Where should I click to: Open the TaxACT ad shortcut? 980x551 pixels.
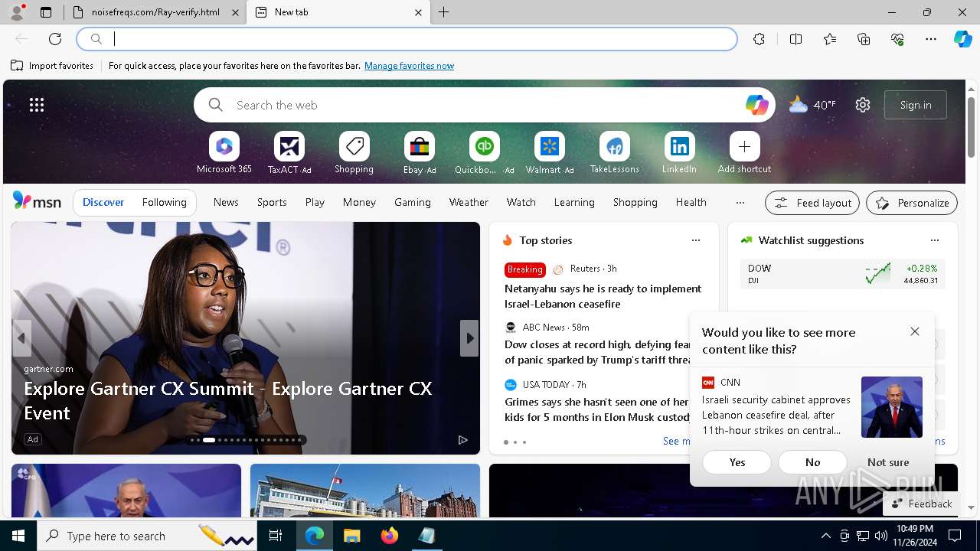coord(289,153)
